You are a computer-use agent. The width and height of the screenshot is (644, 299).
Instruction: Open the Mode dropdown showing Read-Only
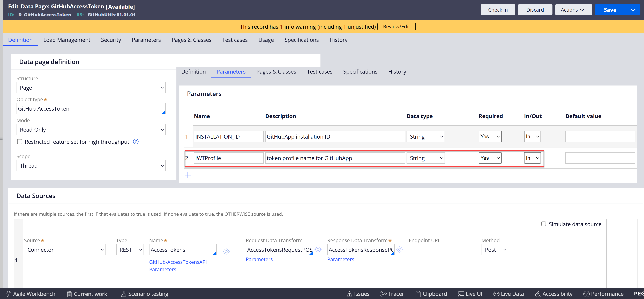click(x=91, y=130)
